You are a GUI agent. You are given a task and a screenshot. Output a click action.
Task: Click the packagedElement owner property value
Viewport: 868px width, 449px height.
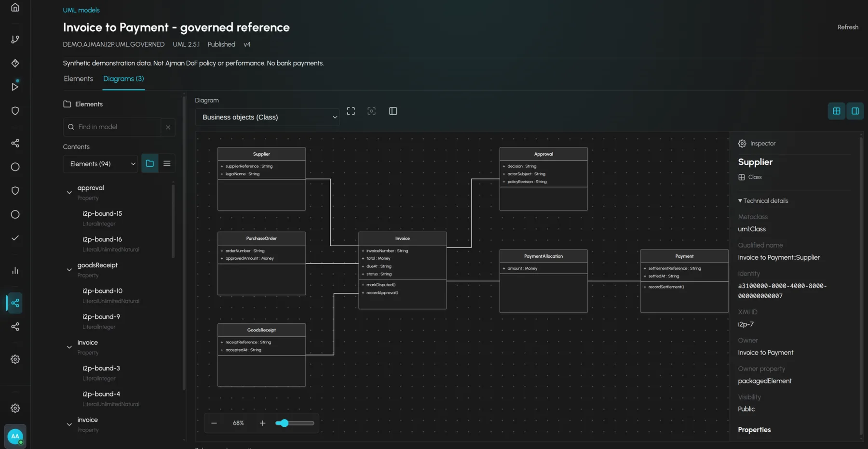tap(765, 381)
